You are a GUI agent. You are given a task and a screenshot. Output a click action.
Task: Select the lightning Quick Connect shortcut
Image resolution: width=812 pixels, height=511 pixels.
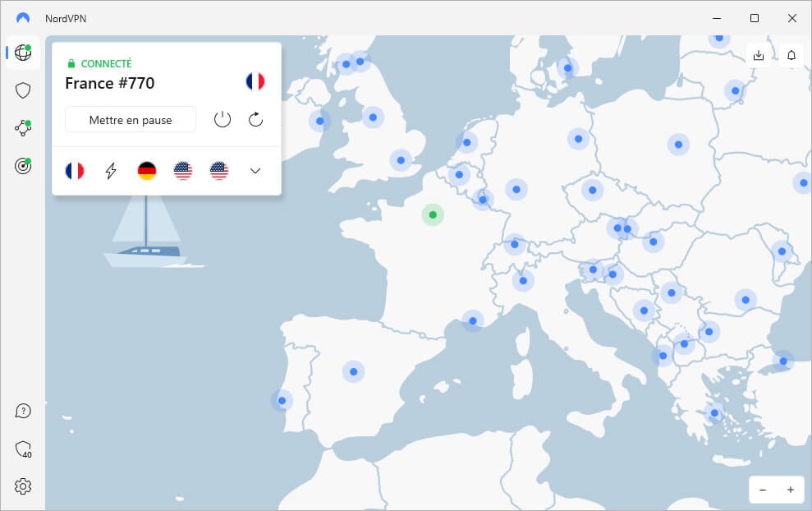point(111,171)
